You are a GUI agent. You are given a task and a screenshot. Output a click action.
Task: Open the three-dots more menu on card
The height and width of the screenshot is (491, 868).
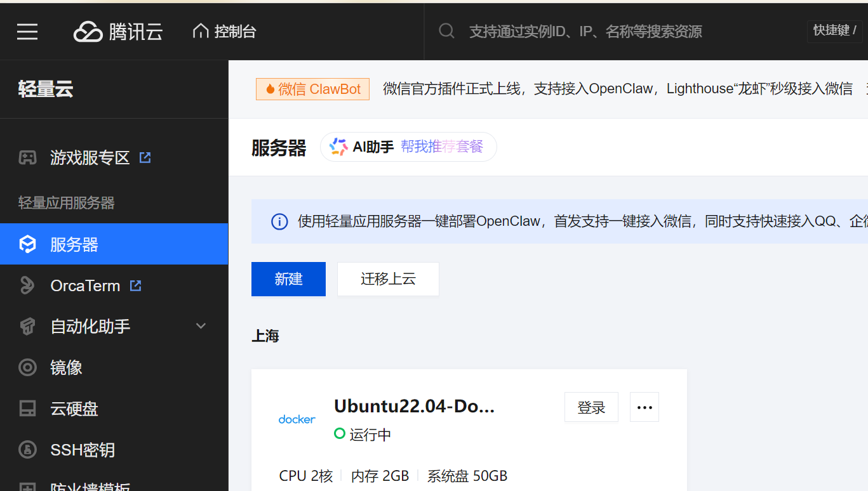pos(644,407)
